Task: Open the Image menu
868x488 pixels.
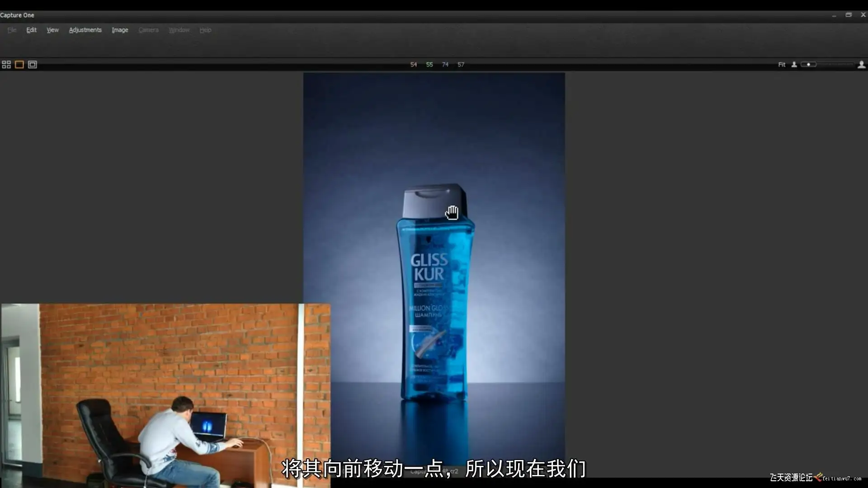Action: [120, 30]
